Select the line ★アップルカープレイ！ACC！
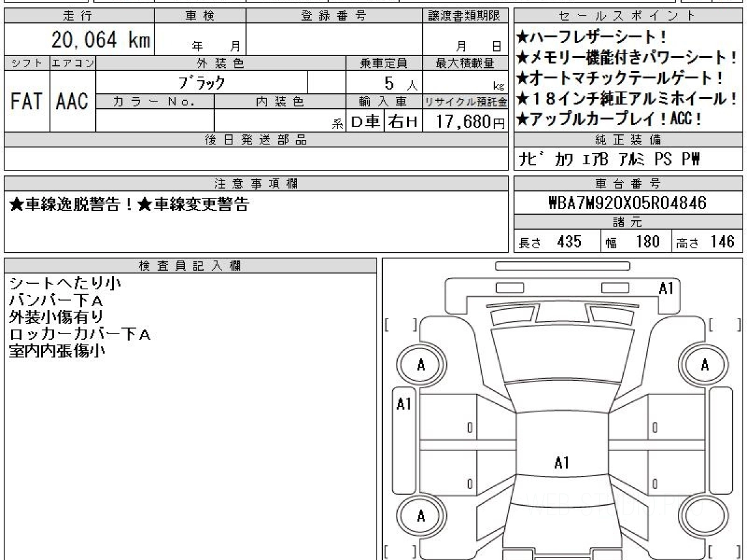The image size is (747, 560). click(x=610, y=118)
